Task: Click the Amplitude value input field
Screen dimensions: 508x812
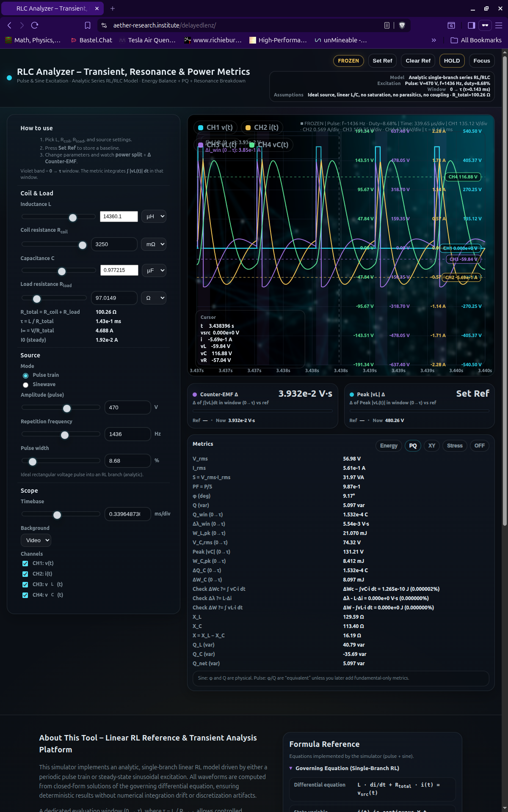Action: (127, 408)
